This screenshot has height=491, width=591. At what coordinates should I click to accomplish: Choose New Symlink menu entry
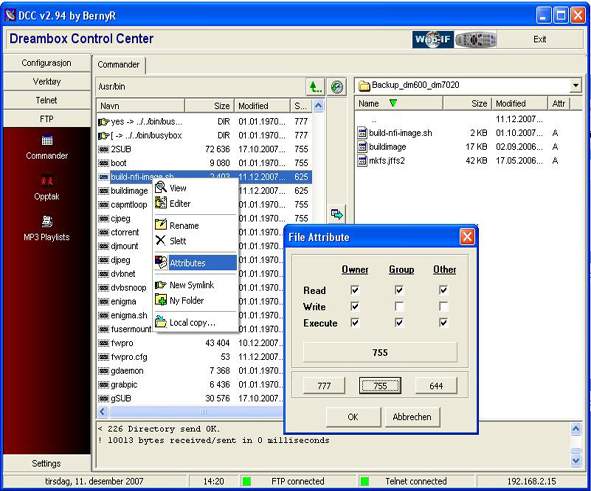(x=196, y=285)
